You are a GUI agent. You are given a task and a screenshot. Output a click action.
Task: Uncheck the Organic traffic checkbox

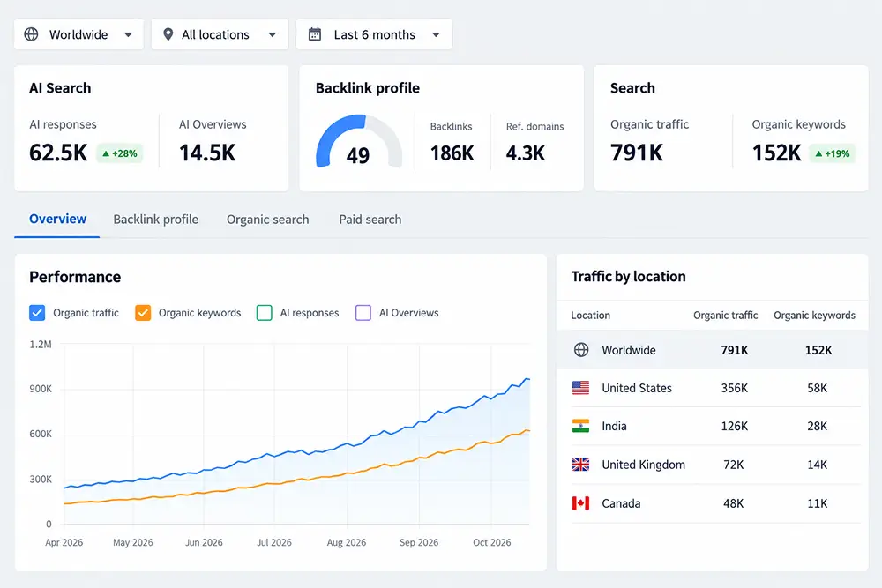[x=37, y=313]
